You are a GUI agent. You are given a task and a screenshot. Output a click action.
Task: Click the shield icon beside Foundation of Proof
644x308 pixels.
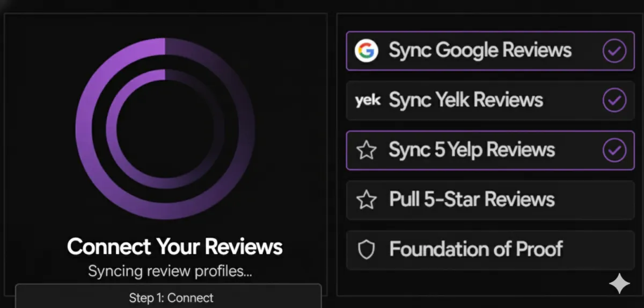point(366,249)
